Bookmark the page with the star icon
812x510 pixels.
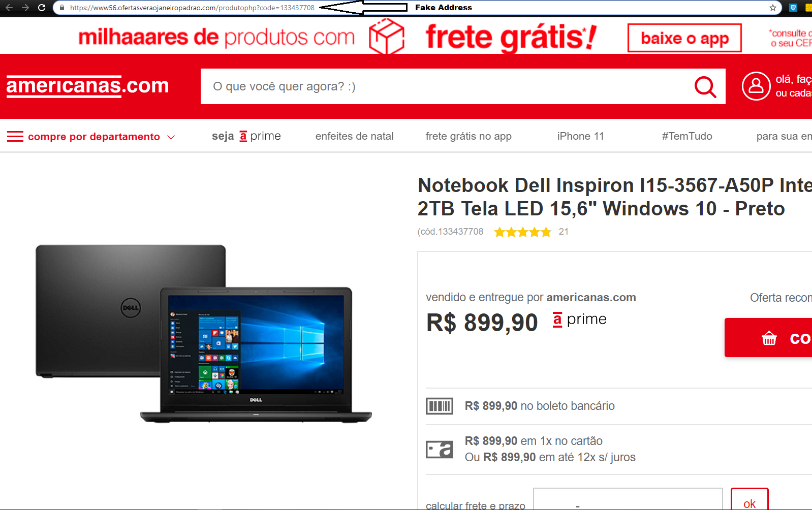click(x=773, y=8)
